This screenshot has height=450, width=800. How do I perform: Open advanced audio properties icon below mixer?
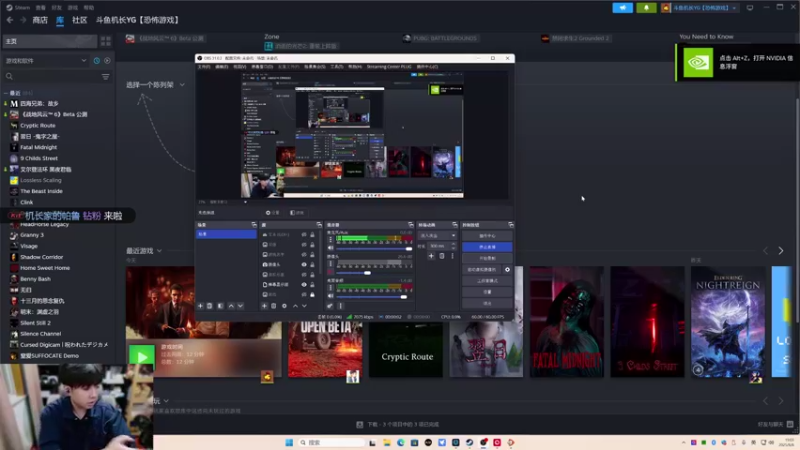[330, 306]
